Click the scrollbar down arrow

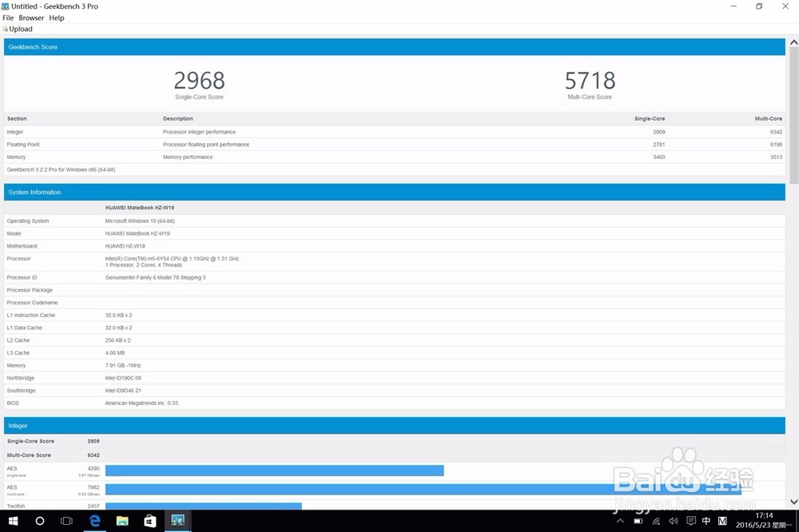click(794, 502)
